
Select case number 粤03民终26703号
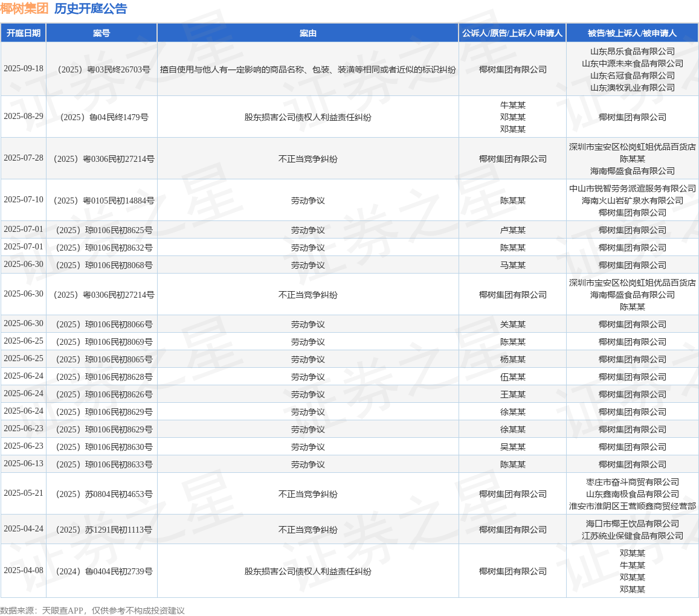click(x=101, y=69)
